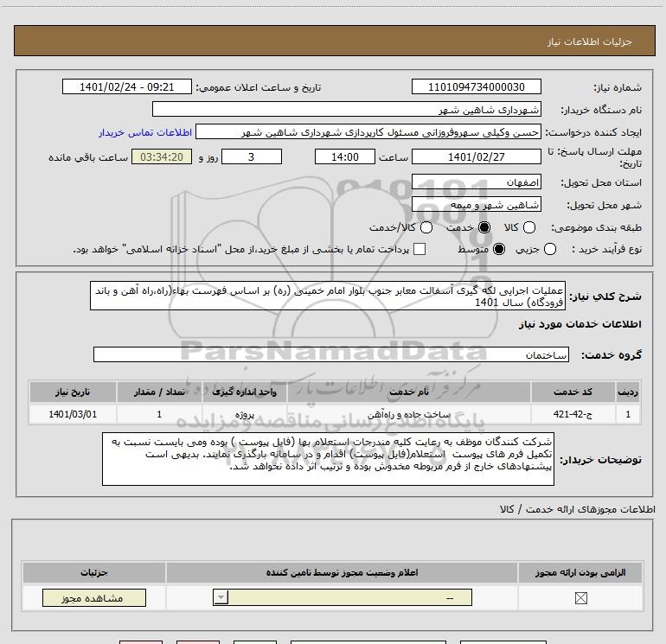Click the ردیف column header
The image size is (666, 644).
coord(628,392)
